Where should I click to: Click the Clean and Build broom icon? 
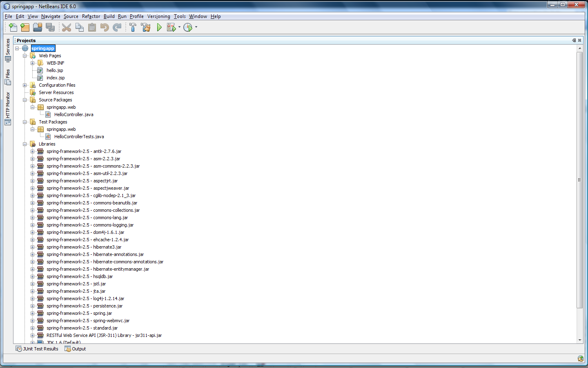pyautogui.click(x=146, y=27)
